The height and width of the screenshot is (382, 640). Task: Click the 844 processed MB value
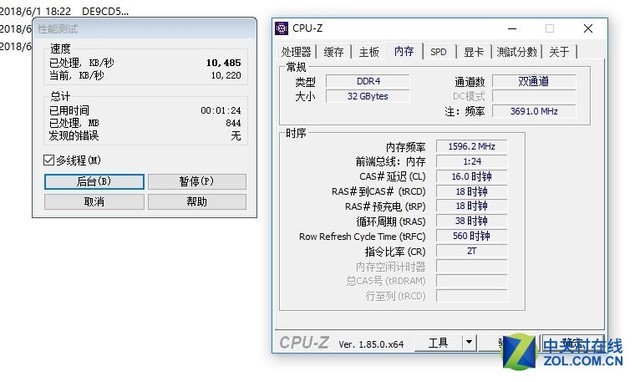click(233, 123)
